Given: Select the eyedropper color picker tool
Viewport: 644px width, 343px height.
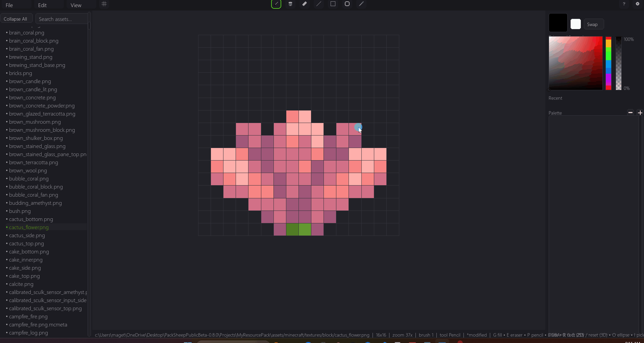Looking at the screenshot, I should [361, 4].
